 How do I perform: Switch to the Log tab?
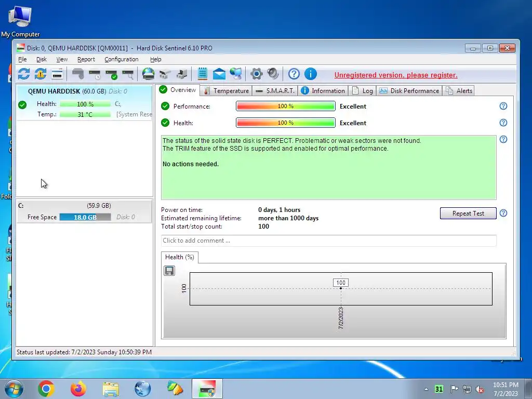(362, 90)
